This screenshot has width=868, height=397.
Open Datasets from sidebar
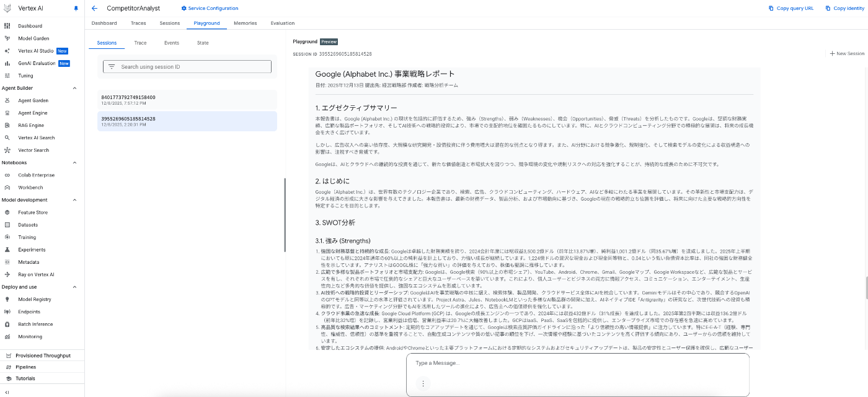28,225
